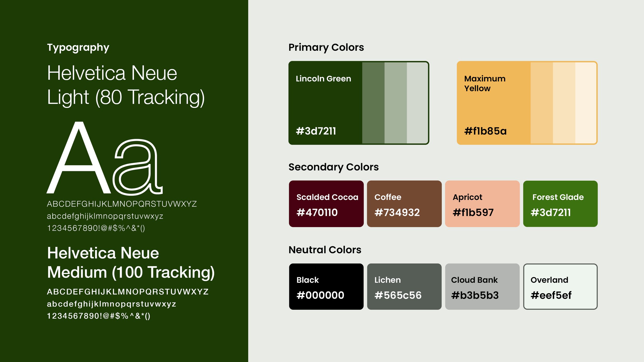Click the Helvetica Neue Medium title
This screenshot has height=362, width=644.
131,263
